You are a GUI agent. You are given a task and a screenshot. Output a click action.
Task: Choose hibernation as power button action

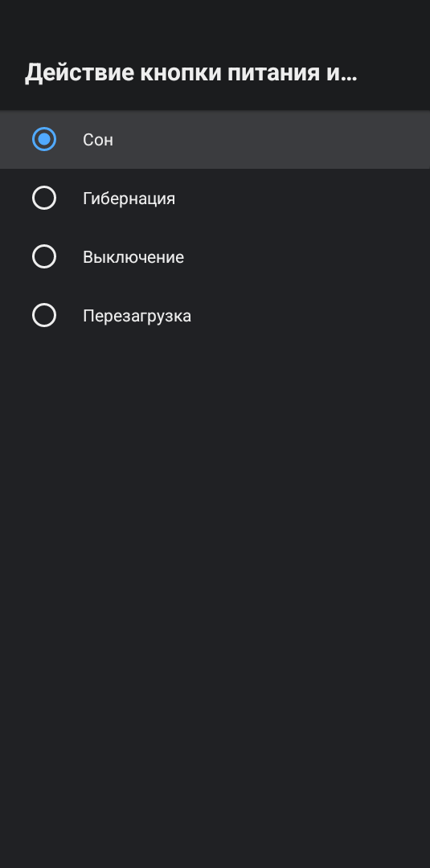(x=215, y=199)
